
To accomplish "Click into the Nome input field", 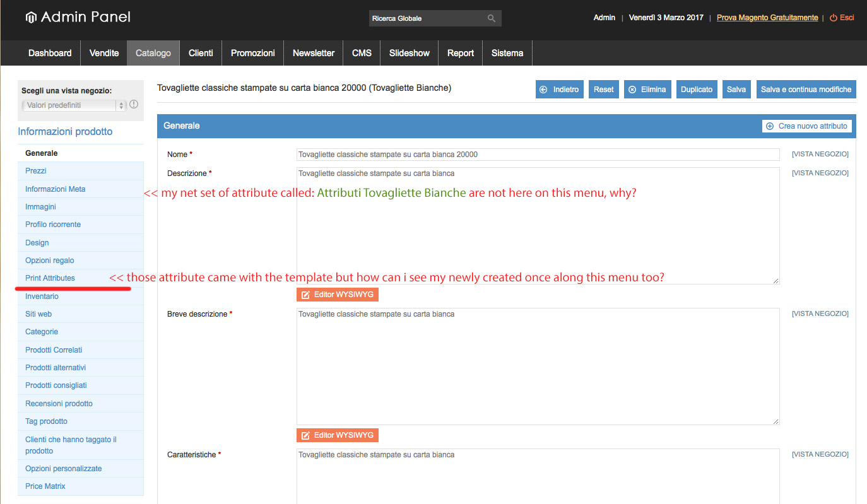I will pyautogui.click(x=538, y=155).
